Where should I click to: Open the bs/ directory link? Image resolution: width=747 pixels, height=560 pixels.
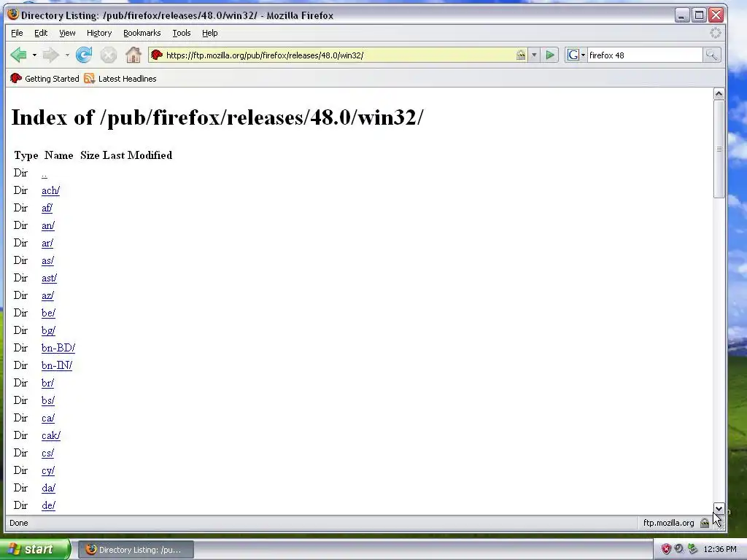pos(48,400)
